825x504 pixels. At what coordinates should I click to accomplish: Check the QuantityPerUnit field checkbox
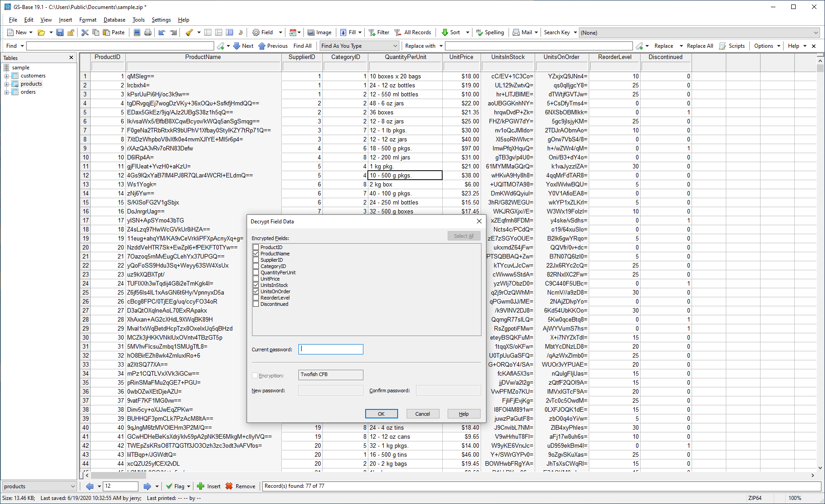[x=256, y=272]
